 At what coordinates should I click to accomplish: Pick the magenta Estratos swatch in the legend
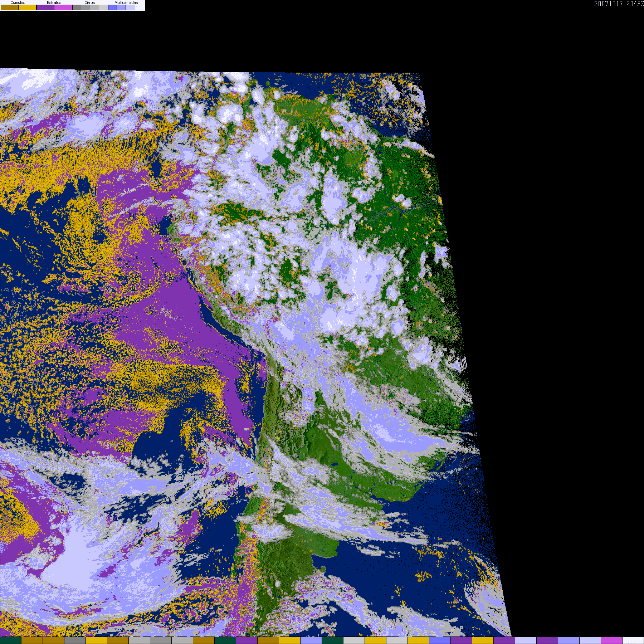click(x=63, y=7)
